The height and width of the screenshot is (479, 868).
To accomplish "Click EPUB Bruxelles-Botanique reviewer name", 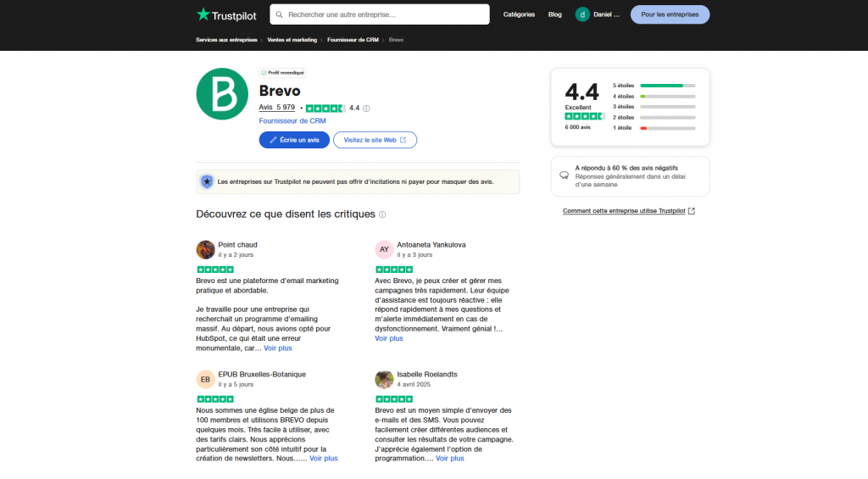I will pos(262,375).
